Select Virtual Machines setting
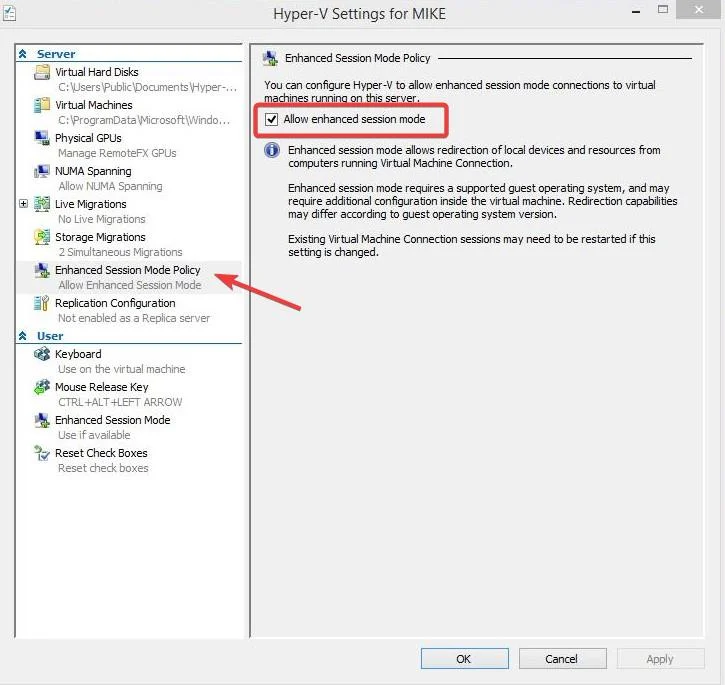Screen dimensions: 725x685 pos(94,105)
